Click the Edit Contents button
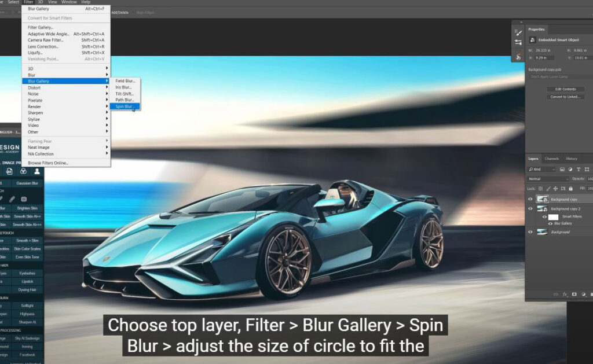This screenshot has width=593, height=364. point(566,89)
